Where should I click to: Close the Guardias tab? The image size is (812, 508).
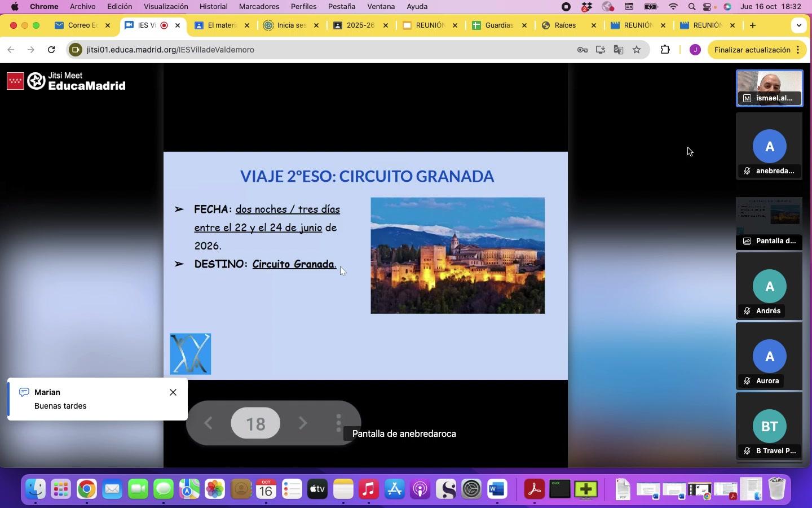(x=524, y=25)
